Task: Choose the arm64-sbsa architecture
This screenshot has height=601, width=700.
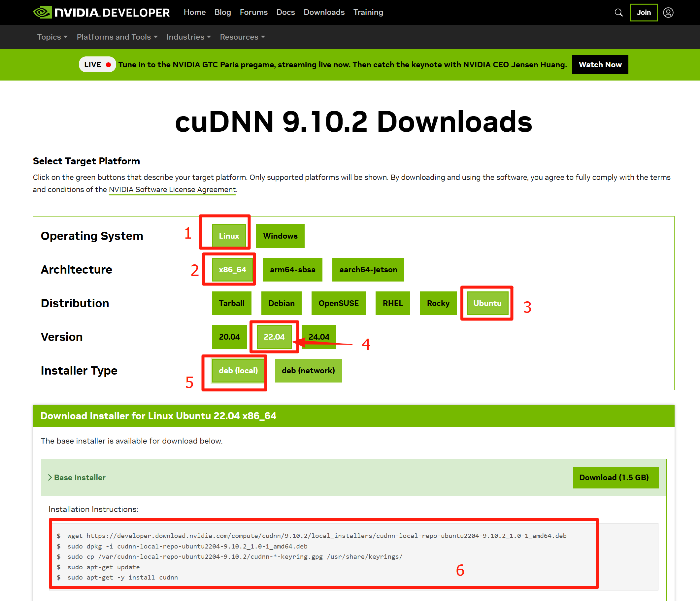Action: click(x=292, y=270)
